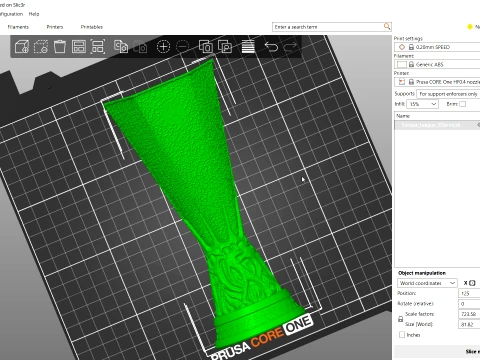The width and height of the screenshot is (480, 360).
Task: Open the Prusa CORE One printer dropdown
Action: 437,82
